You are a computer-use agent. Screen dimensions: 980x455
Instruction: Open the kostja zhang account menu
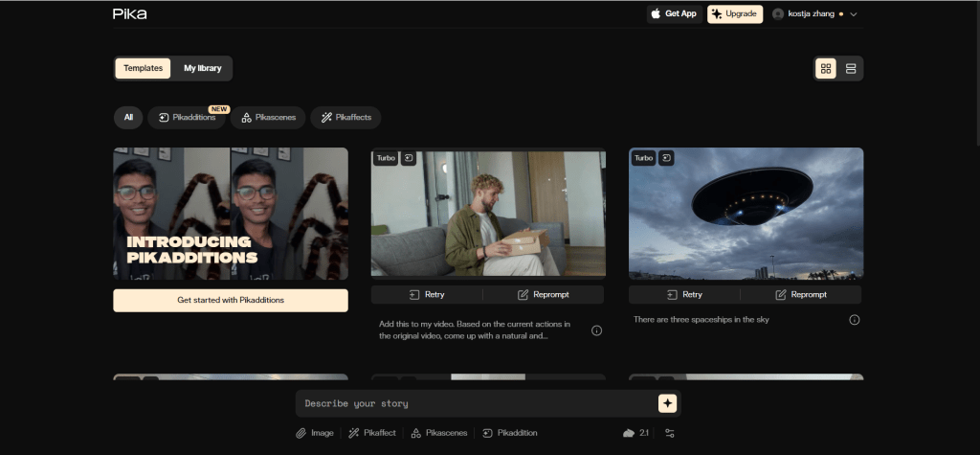pyautogui.click(x=815, y=13)
